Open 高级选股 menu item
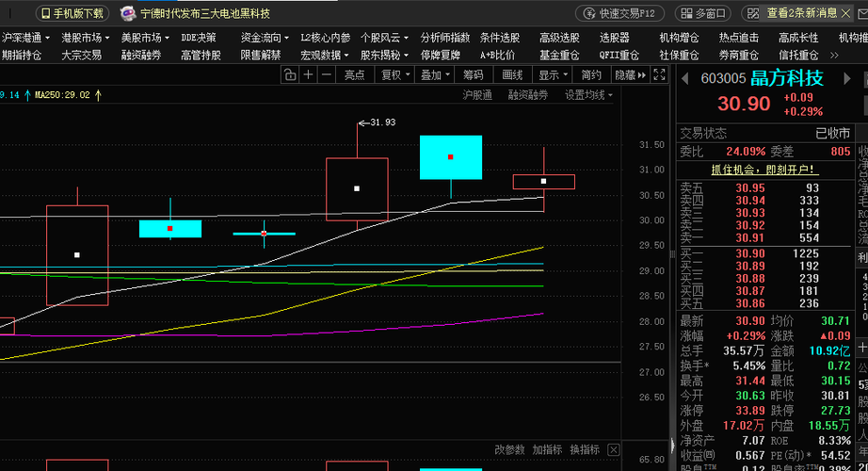 pos(559,38)
